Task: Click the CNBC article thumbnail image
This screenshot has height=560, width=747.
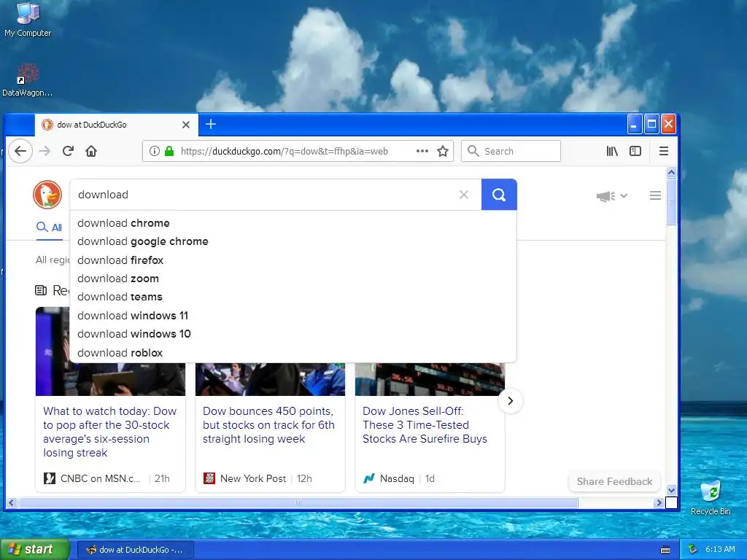Action: point(110,379)
